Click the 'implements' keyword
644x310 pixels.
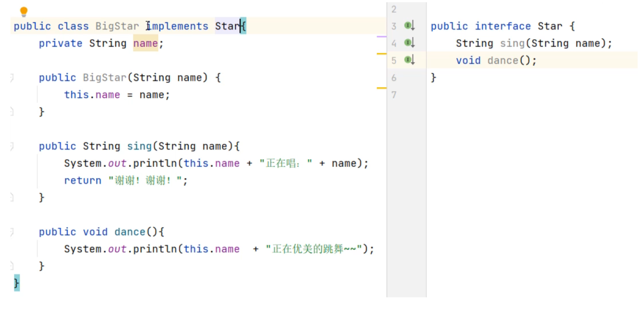pos(177,26)
